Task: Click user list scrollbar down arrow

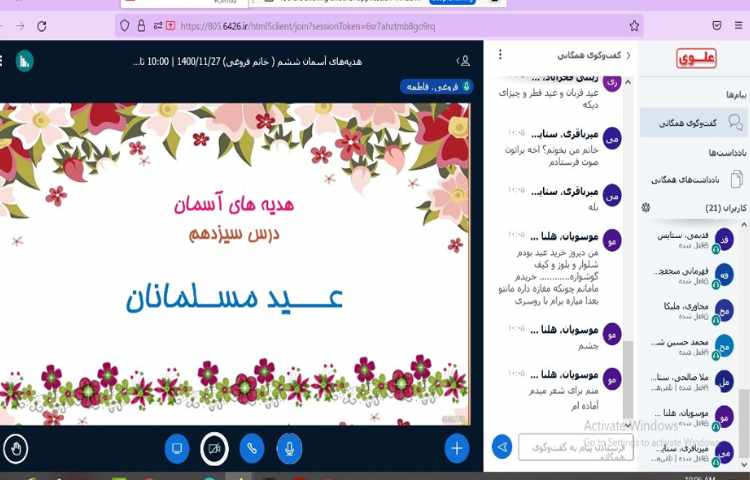Action: tap(744, 464)
